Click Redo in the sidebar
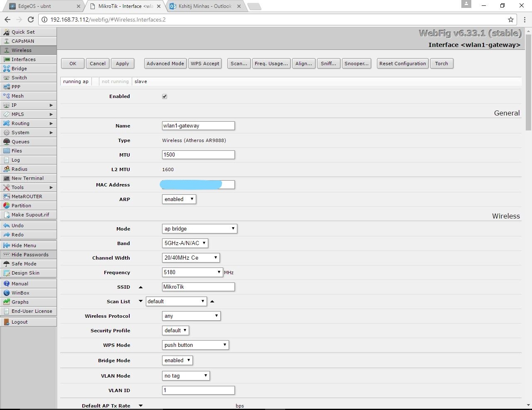Viewport: 532px width, 410px height. [28, 235]
